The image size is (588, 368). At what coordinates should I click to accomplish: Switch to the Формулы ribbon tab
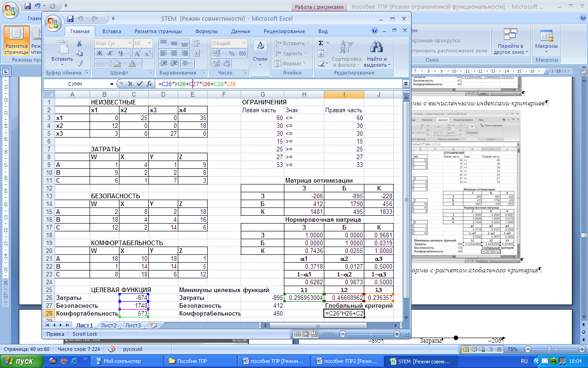tap(206, 31)
